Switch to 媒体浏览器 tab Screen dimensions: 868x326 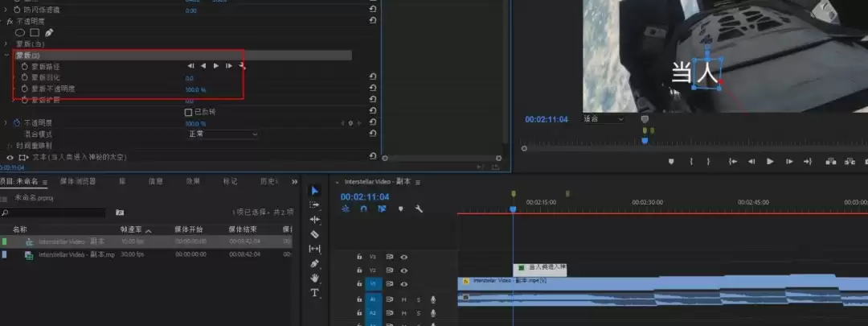77,181
